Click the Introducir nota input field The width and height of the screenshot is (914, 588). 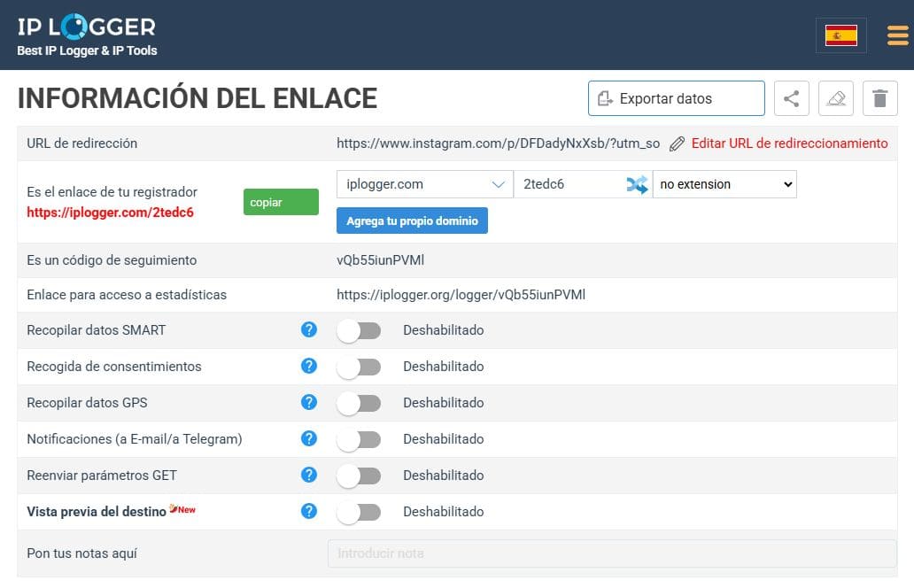point(612,553)
